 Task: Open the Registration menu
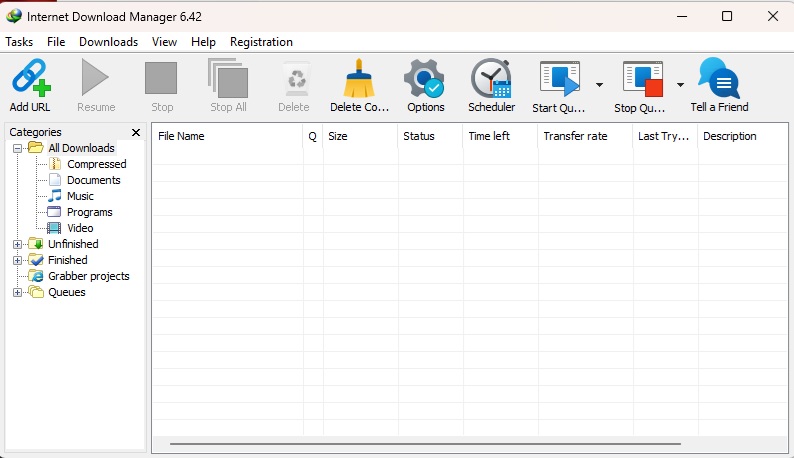261,42
